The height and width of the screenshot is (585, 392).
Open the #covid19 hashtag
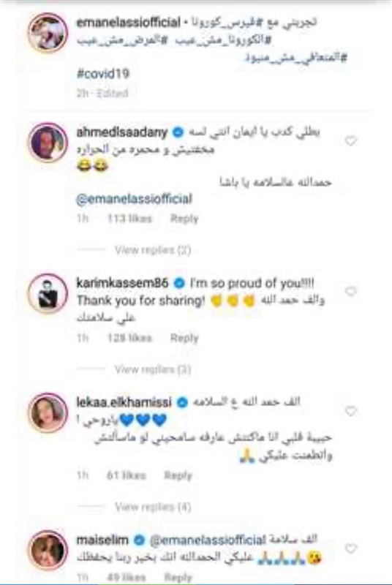(103, 74)
